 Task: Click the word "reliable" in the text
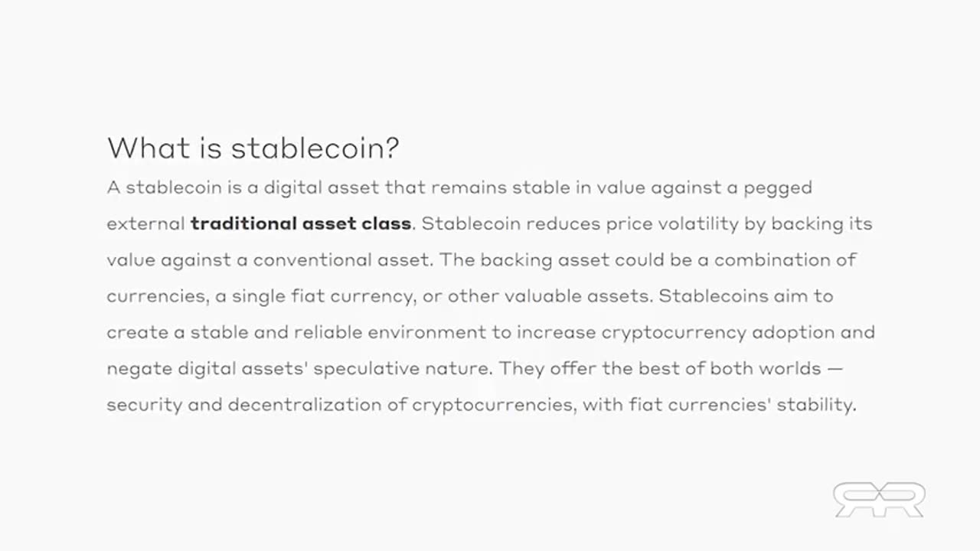[327, 332]
